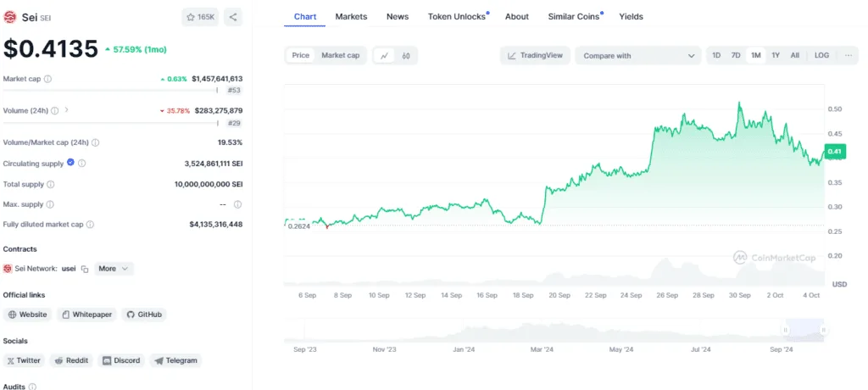Image resolution: width=868 pixels, height=390 pixels.
Task: Click circulating supply 3,524,861,111 SEI
Action: click(x=214, y=164)
